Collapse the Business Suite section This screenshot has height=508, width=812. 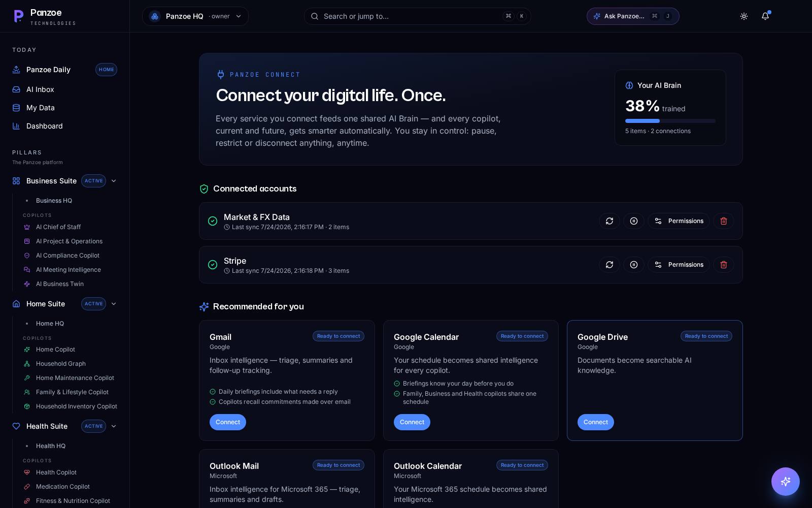click(x=114, y=181)
